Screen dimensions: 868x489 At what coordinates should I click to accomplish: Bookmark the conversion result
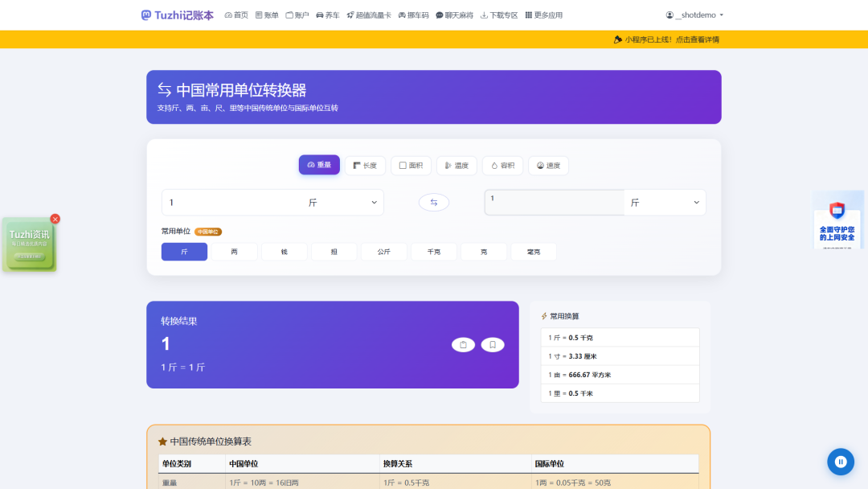(493, 344)
